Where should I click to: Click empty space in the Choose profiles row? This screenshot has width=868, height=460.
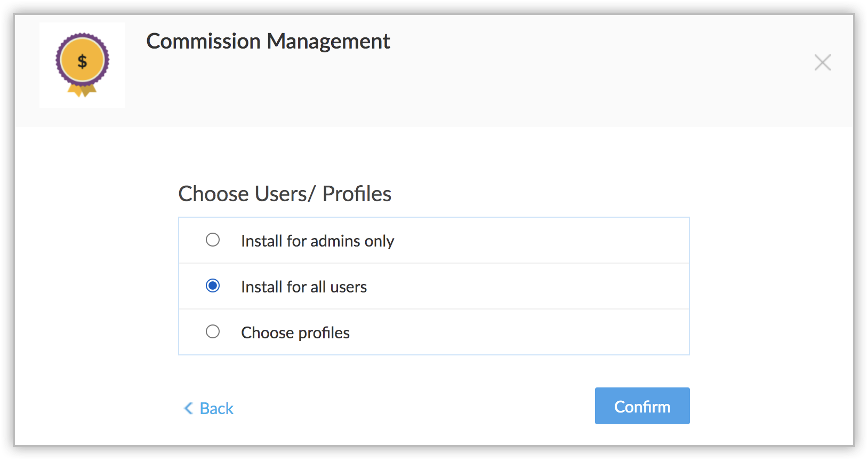tap(533, 332)
